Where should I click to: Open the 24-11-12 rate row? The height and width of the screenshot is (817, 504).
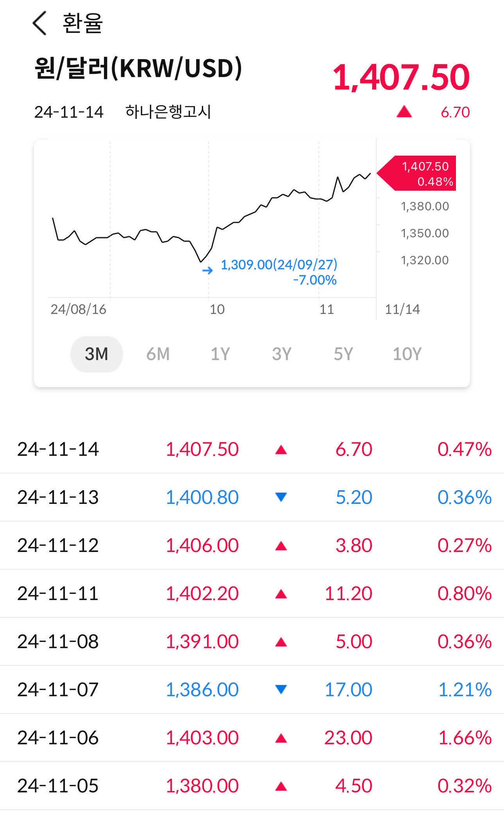pyautogui.click(x=252, y=545)
